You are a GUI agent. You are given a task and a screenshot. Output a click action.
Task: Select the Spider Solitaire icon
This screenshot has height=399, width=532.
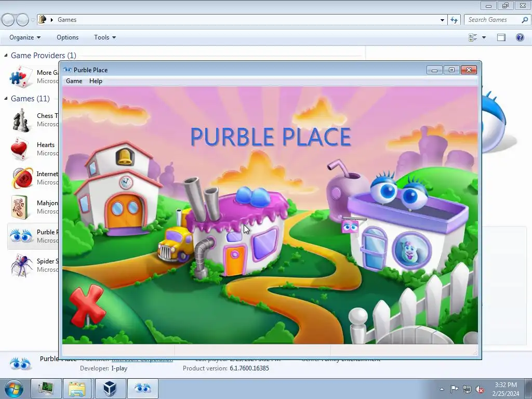22,265
